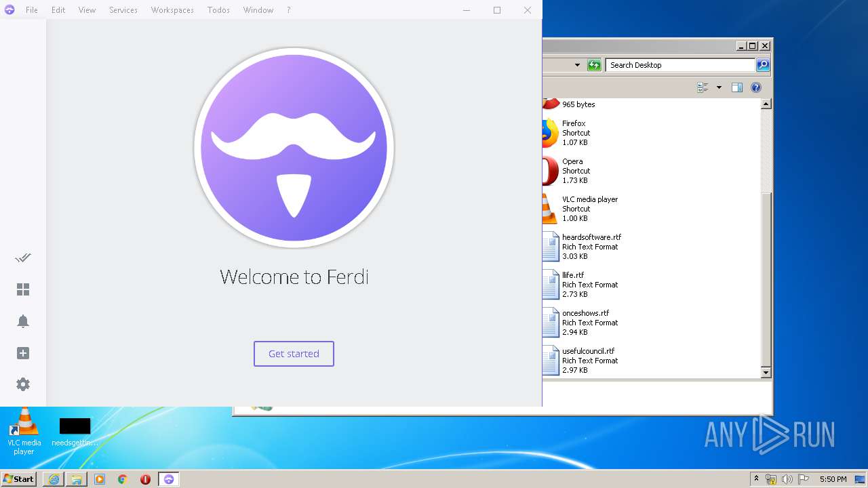868x488 pixels.
Task: Open VLC media player desktop shortcut
Action: [24, 431]
